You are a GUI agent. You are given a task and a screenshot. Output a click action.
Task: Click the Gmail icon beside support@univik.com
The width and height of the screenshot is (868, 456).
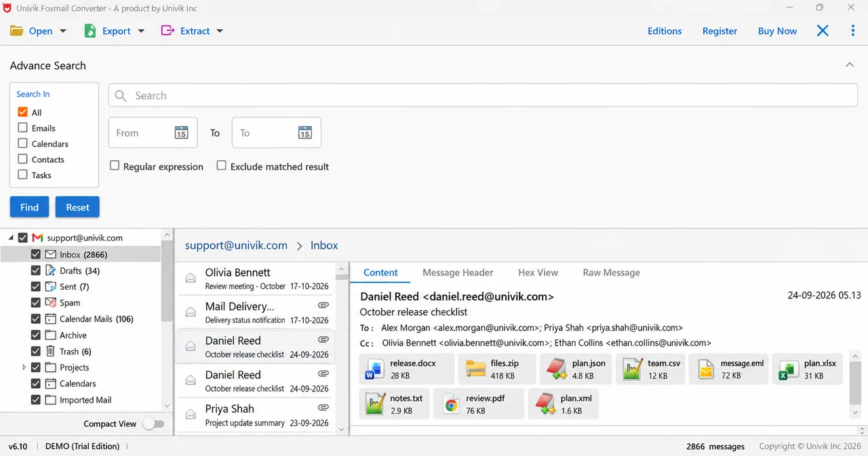pos(37,238)
